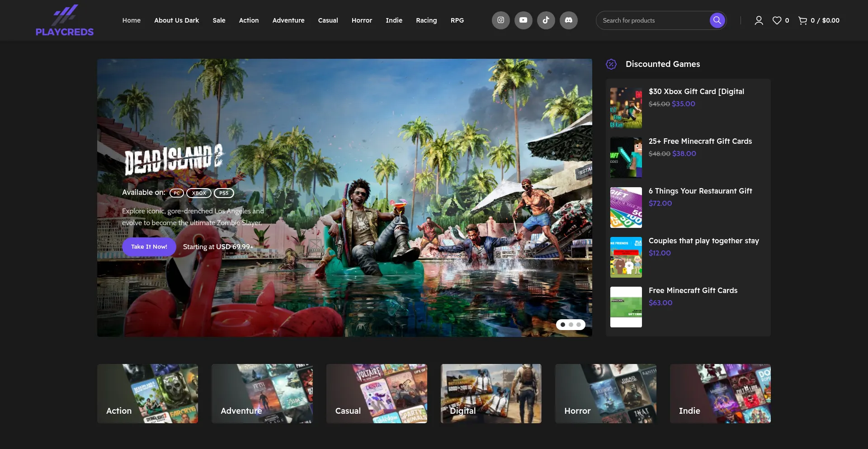Open the Indie category card
The width and height of the screenshot is (868, 449).
point(720,393)
